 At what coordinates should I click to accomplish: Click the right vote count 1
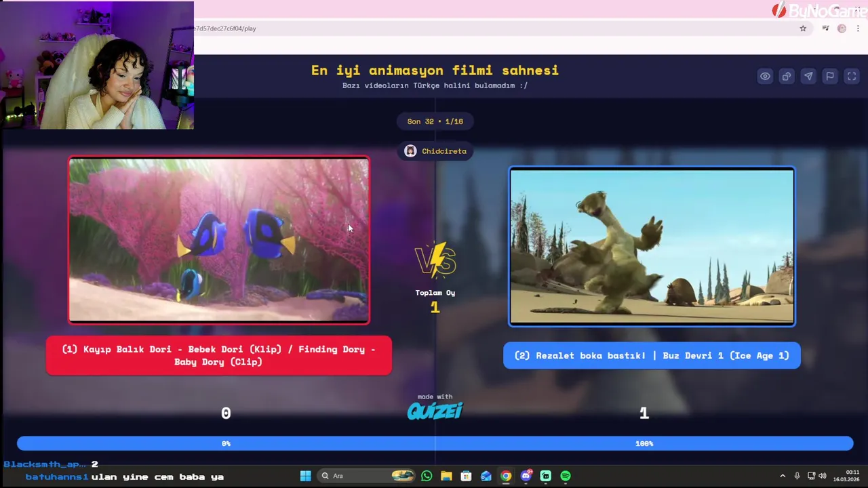pos(644,413)
